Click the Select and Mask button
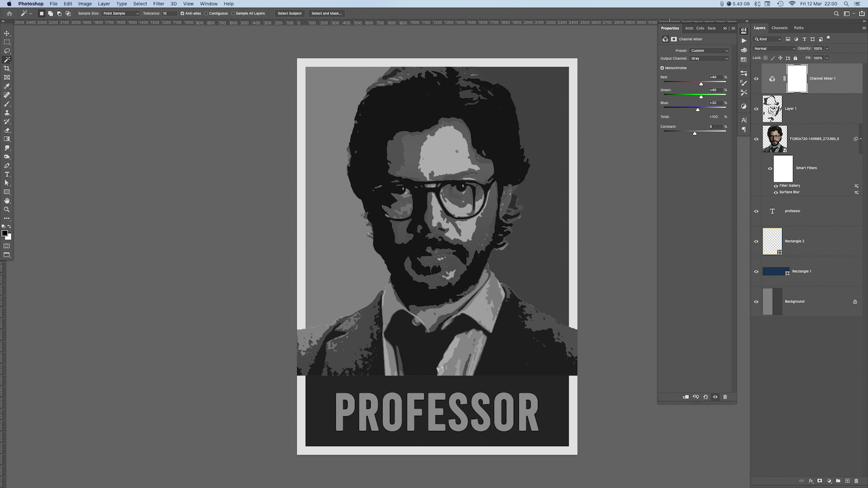This screenshot has height=488, width=868. [x=327, y=13]
